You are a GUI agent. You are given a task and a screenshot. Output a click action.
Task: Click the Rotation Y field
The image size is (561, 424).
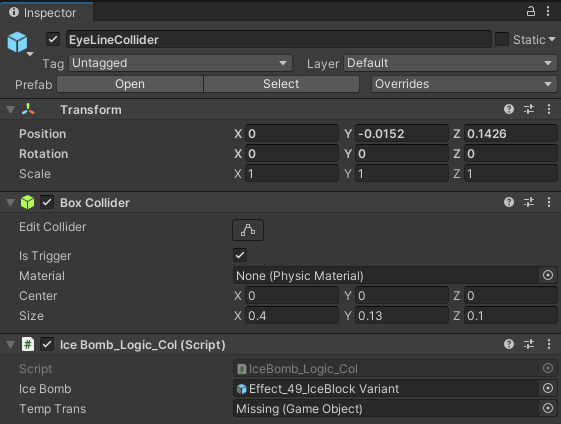tap(401, 154)
